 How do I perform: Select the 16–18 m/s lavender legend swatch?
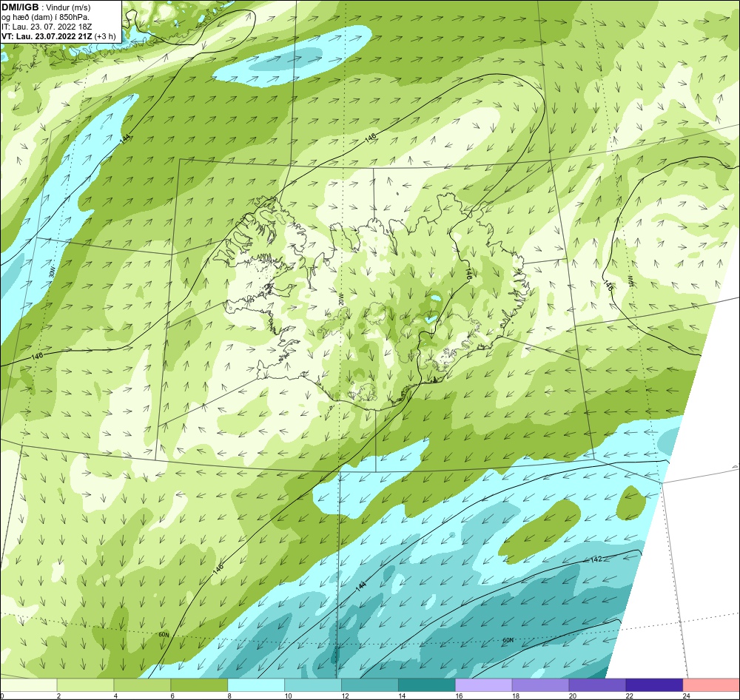click(484, 685)
